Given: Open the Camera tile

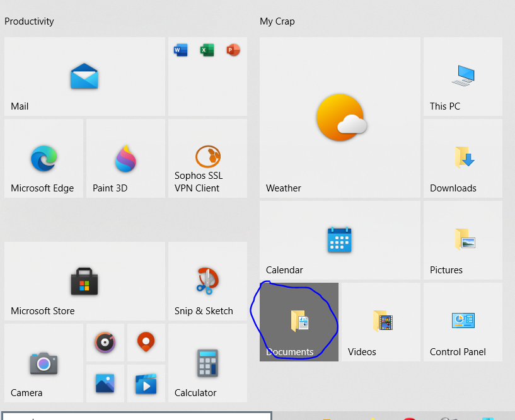Looking at the screenshot, I should click(x=43, y=363).
